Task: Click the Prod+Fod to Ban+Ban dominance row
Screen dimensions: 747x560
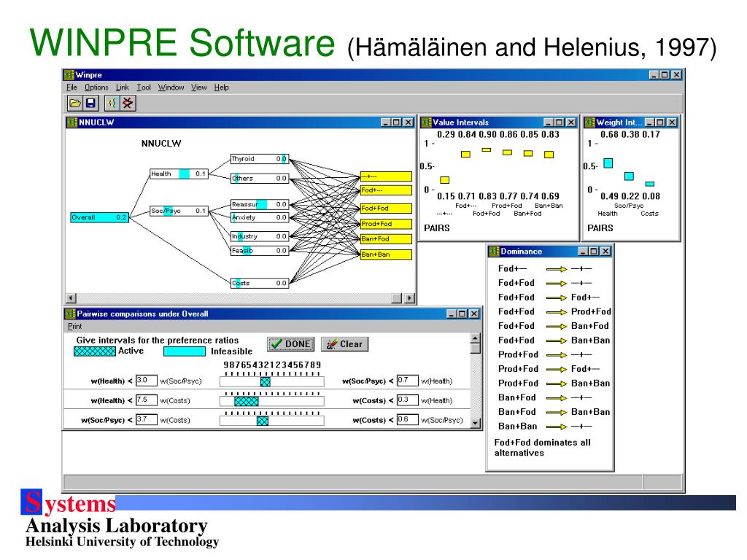Action: pos(554,384)
